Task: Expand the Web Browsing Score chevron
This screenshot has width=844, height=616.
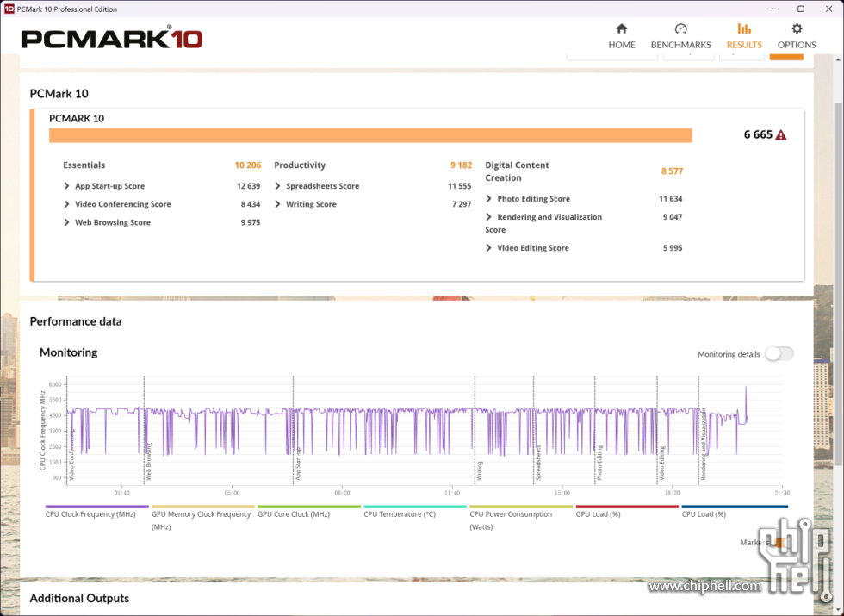Action: (67, 222)
